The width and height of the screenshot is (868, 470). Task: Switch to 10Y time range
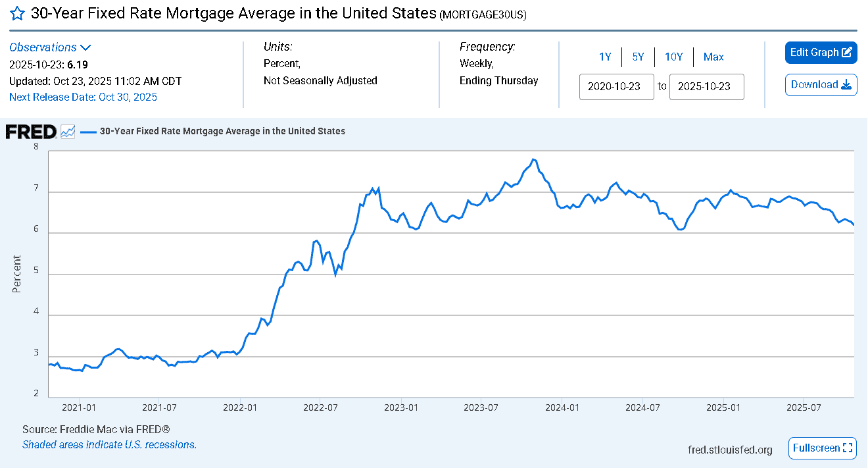coord(673,57)
